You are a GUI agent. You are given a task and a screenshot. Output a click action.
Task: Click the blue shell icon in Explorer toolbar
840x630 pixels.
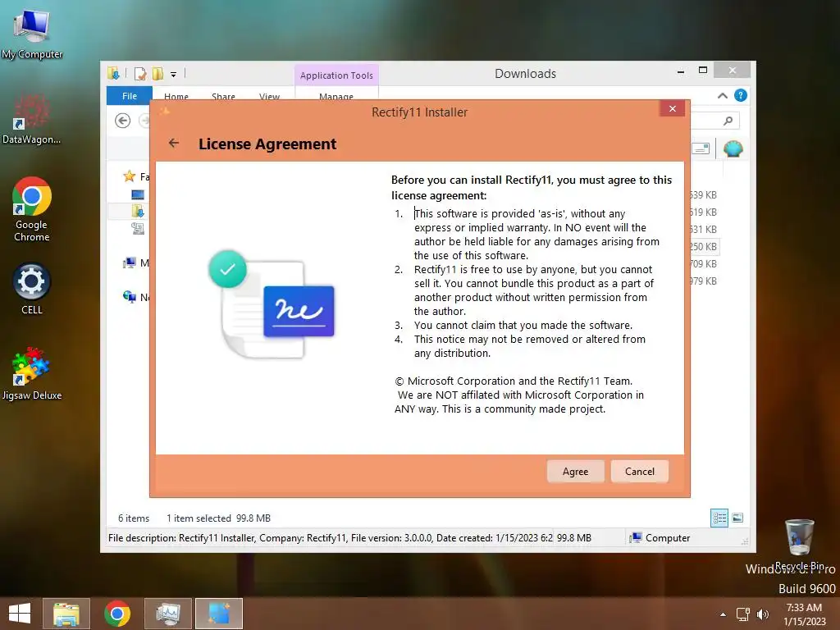(x=733, y=148)
